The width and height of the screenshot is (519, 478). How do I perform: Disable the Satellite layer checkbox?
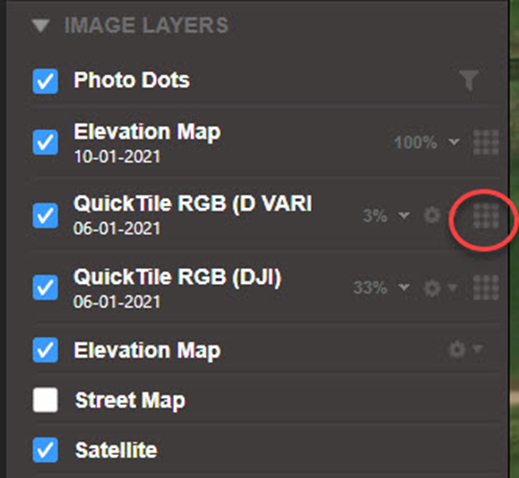45,450
